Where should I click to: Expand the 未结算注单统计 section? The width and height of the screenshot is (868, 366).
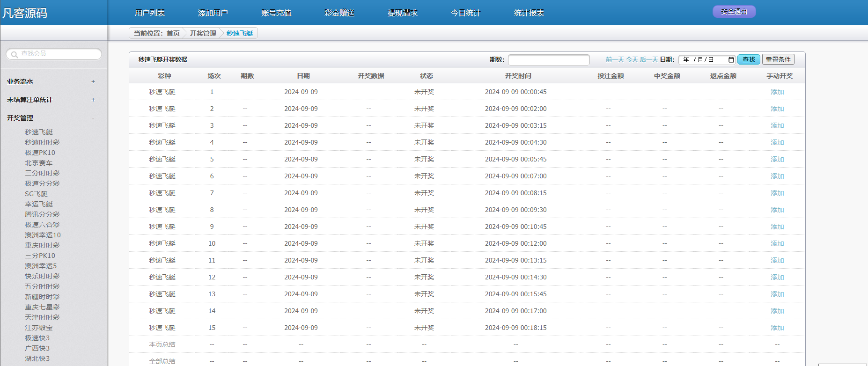(93, 100)
